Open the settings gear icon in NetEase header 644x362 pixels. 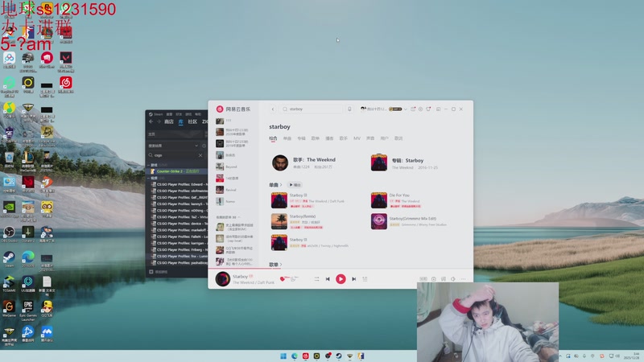click(420, 109)
